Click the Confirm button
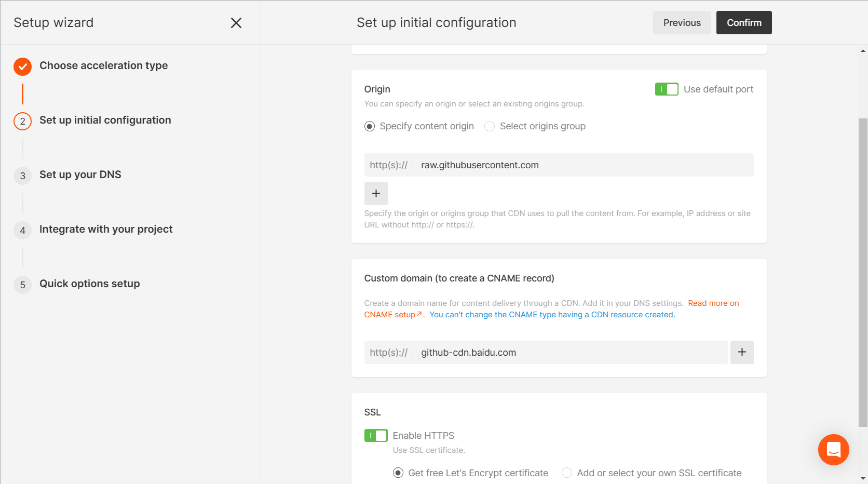Image resolution: width=868 pixels, height=484 pixels. pyautogui.click(x=744, y=23)
